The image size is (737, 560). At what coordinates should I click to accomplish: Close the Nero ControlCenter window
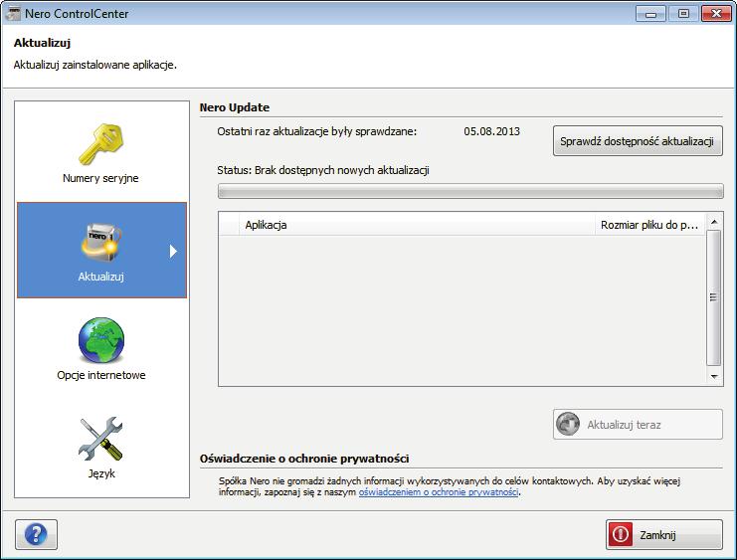coord(716,13)
